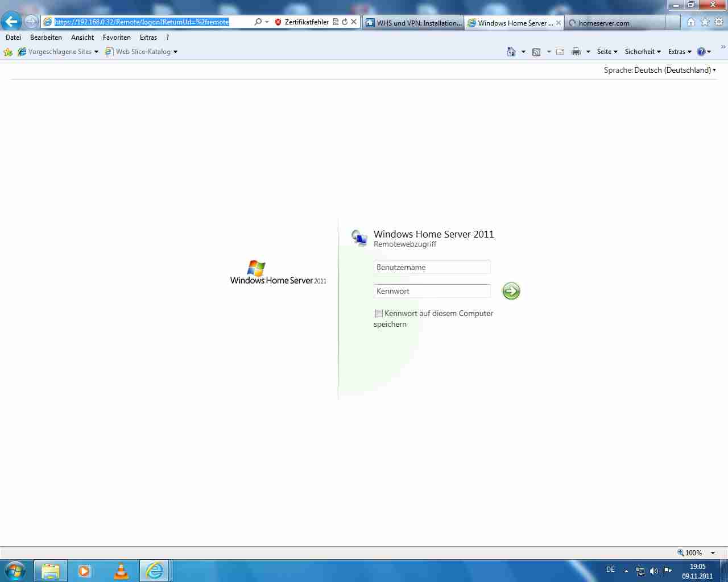Click the Kennwort password field
The width and height of the screenshot is (728, 582).
432,291
